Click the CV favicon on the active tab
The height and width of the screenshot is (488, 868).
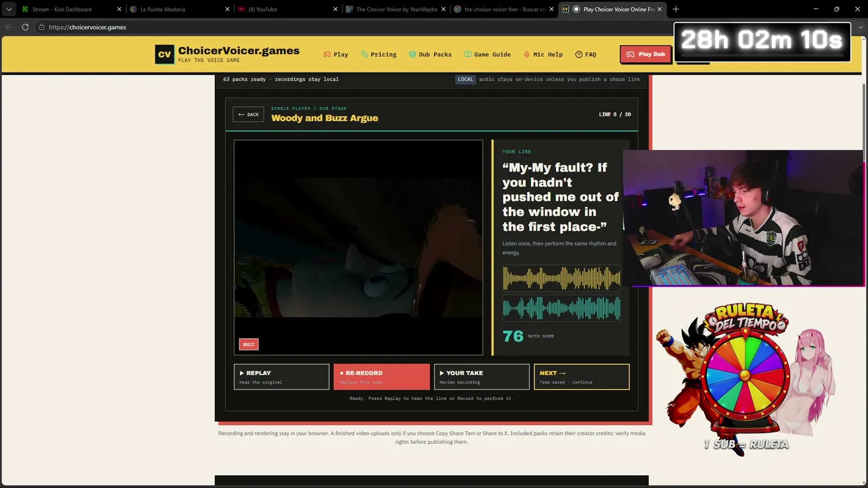click(x=565, y=9)
